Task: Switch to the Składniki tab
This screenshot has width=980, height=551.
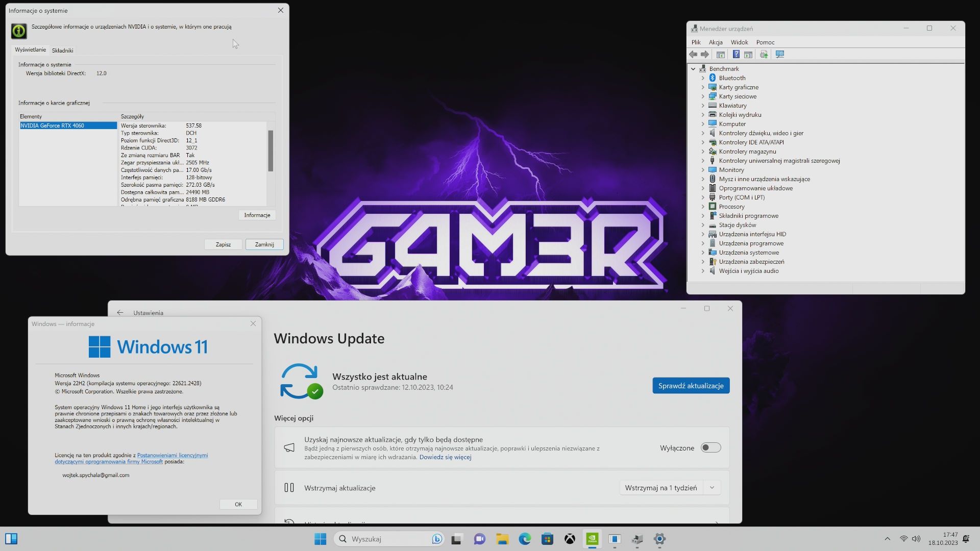Action: (x=62, y=51)
